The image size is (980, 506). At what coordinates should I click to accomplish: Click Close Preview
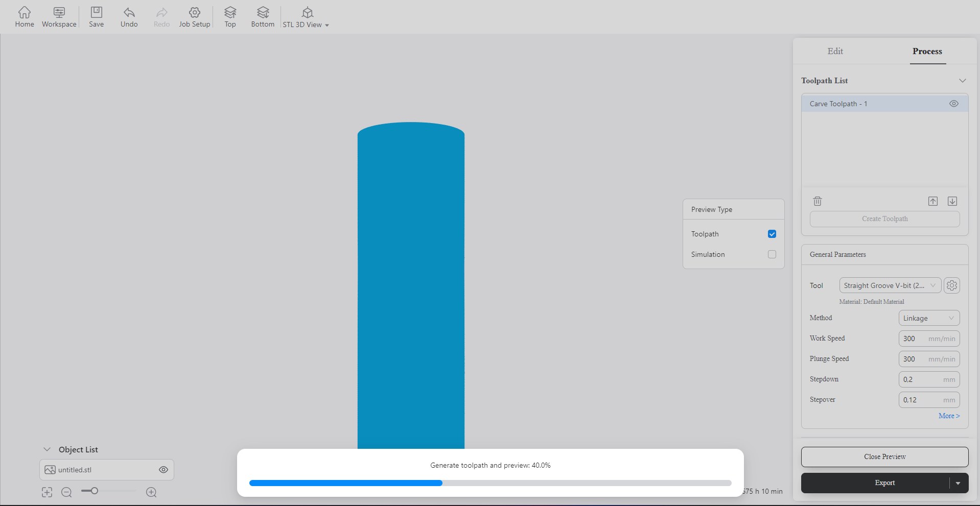click(x=885, y=457)
